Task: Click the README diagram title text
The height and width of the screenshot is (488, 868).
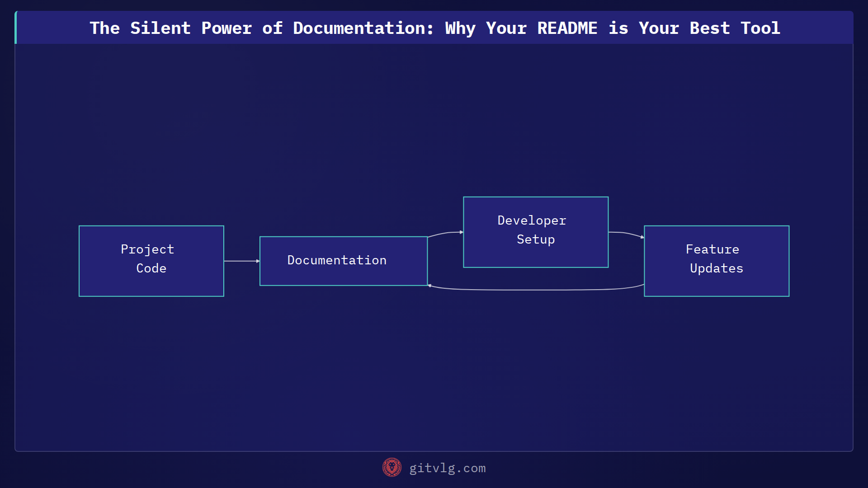Action: pyautogui.click(x=435, y=28)
